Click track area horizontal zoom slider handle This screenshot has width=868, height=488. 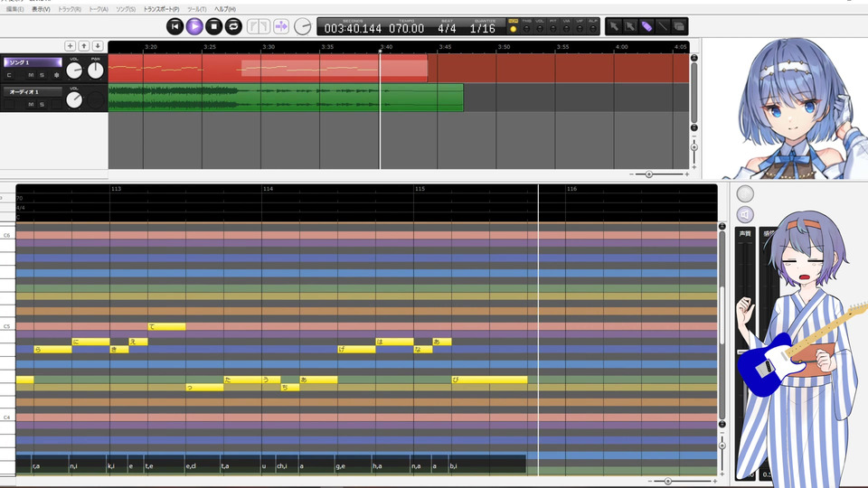click(x=649, y=174)
